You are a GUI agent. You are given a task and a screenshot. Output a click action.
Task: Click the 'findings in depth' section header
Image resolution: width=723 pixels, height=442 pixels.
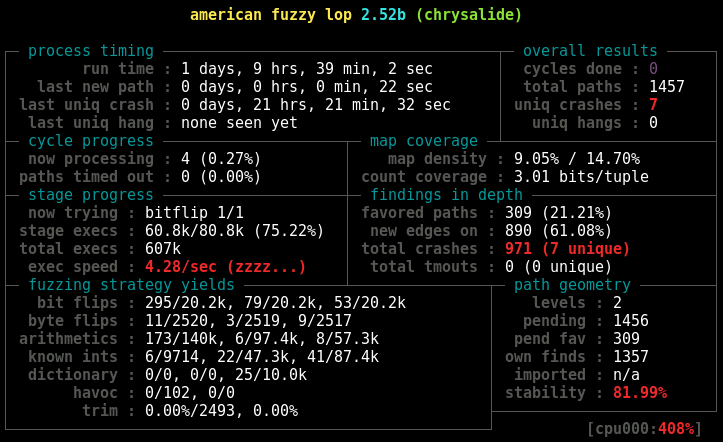point(446,194)
